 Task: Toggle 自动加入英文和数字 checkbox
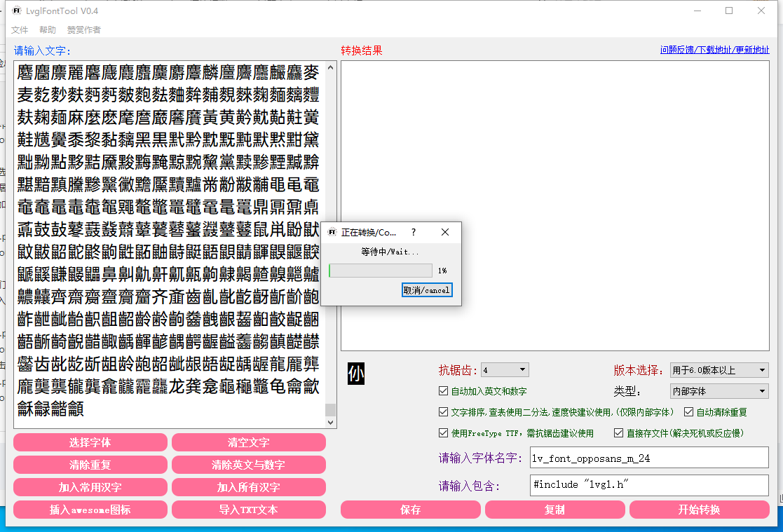pyautogui.click(x=443, y=391)
